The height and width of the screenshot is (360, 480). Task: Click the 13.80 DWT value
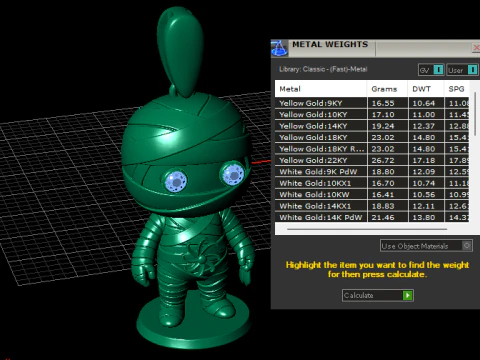424,217
